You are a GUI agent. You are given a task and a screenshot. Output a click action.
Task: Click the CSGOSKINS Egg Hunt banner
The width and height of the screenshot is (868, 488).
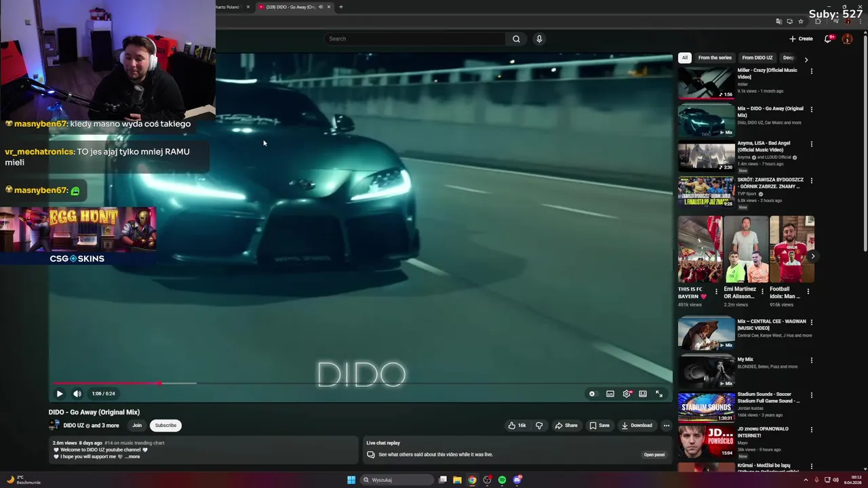[78, 236]
